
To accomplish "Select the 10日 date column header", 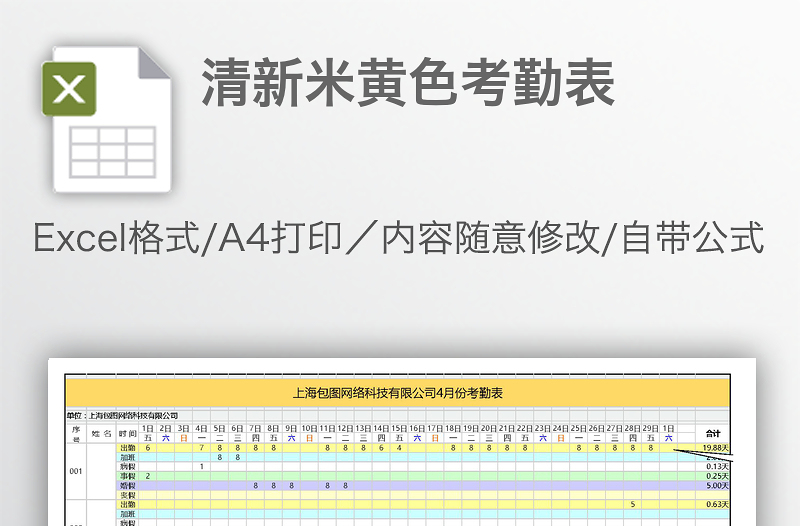I will (309, 433).
